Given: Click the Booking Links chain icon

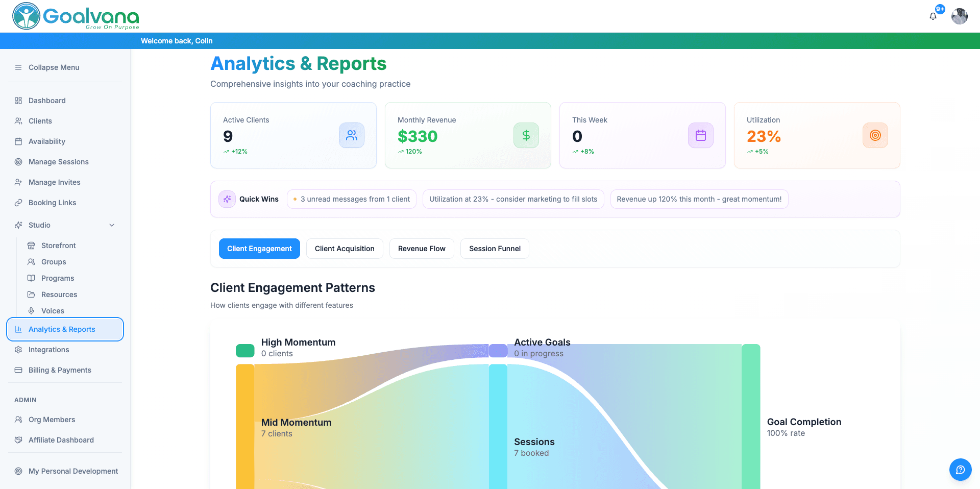Looking at the screenshot, I should point(18,203).
